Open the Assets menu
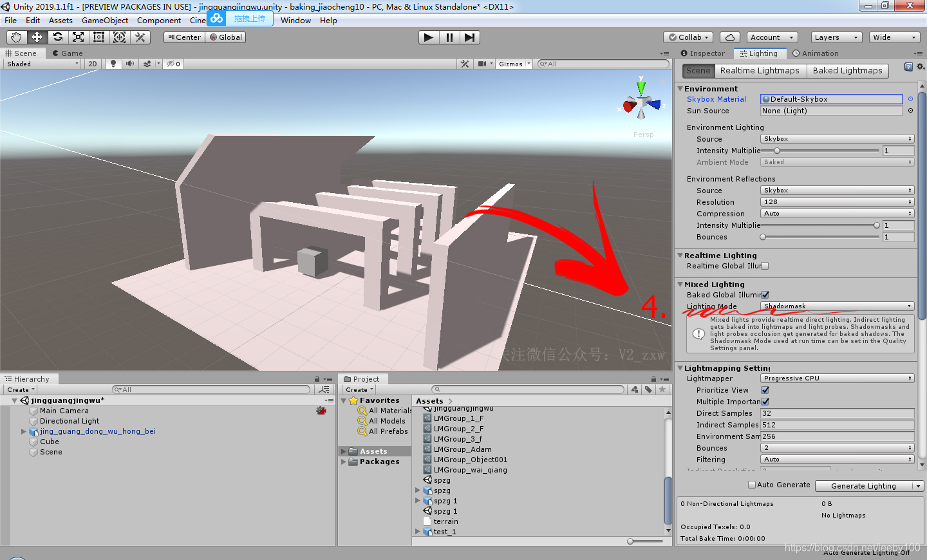The image size is (927, 560). (61, 21)
